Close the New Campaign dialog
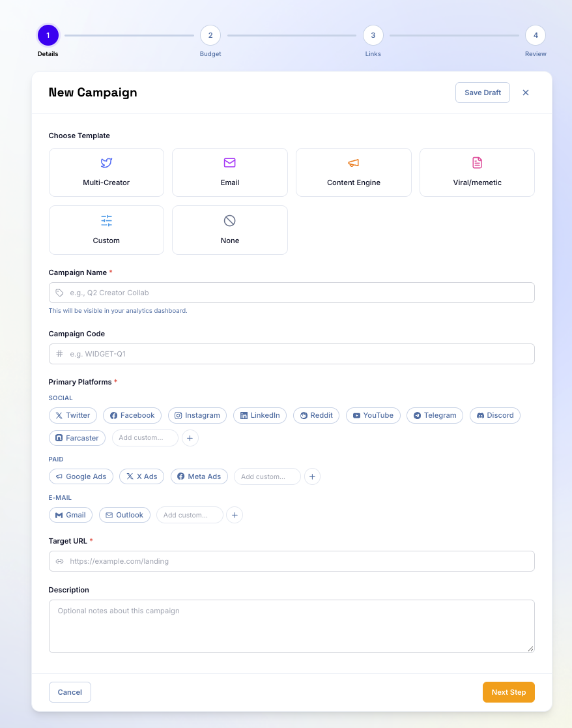Screen dimensions: 572x728 pos(526,93)
